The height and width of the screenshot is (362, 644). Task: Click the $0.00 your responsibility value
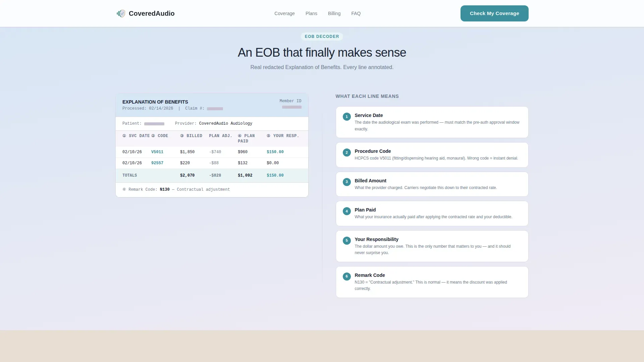pos(273,163)
